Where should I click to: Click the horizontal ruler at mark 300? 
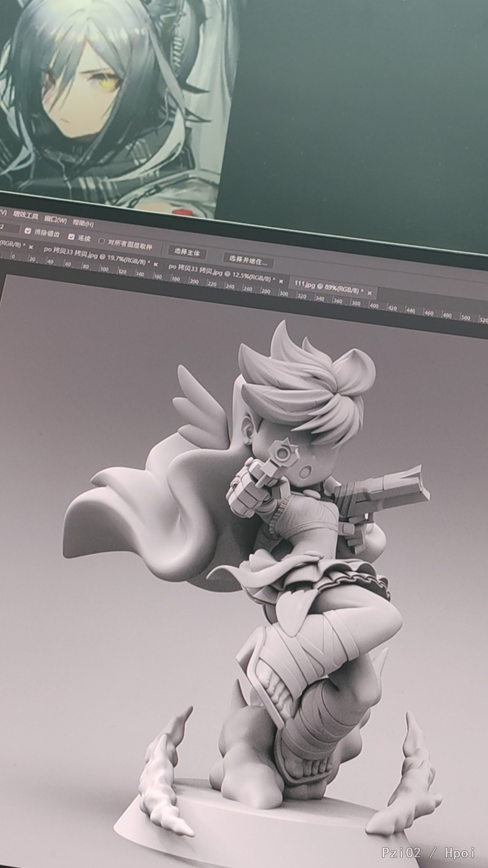283,293
